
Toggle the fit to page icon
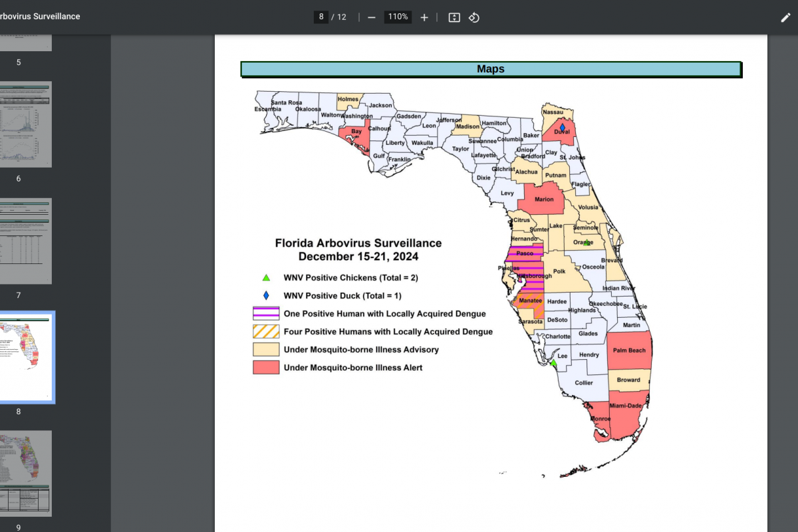pos(454,17)
